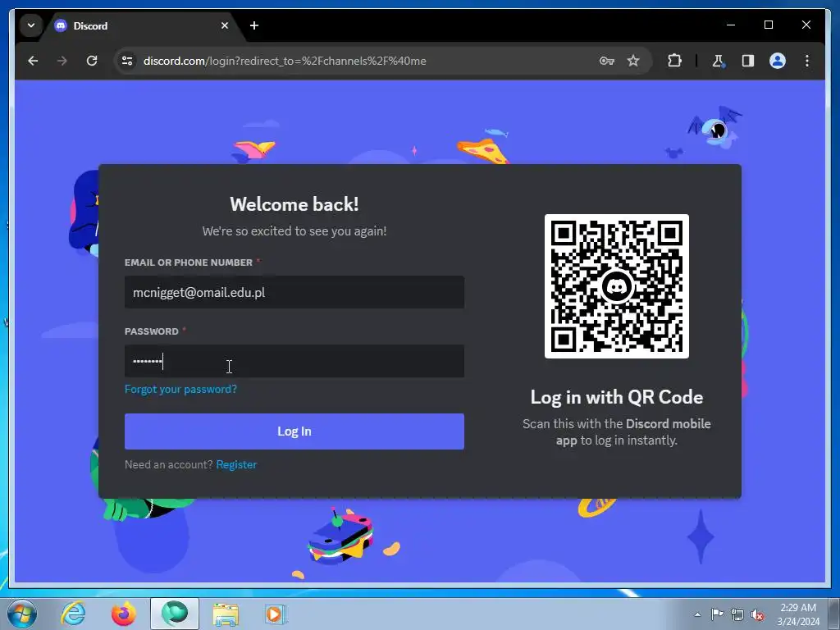This screenshot has width=840, height=630.
Task: Open a new browser tab
Action: click(254, 25)
